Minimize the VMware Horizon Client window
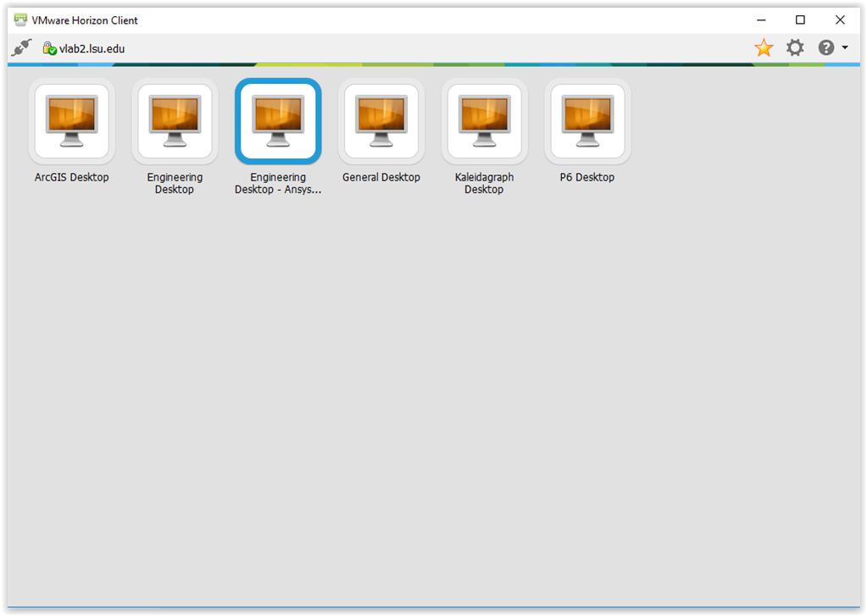Image resolution: width=867 pixels, height=616 pixels. click(x=761, y=19)
